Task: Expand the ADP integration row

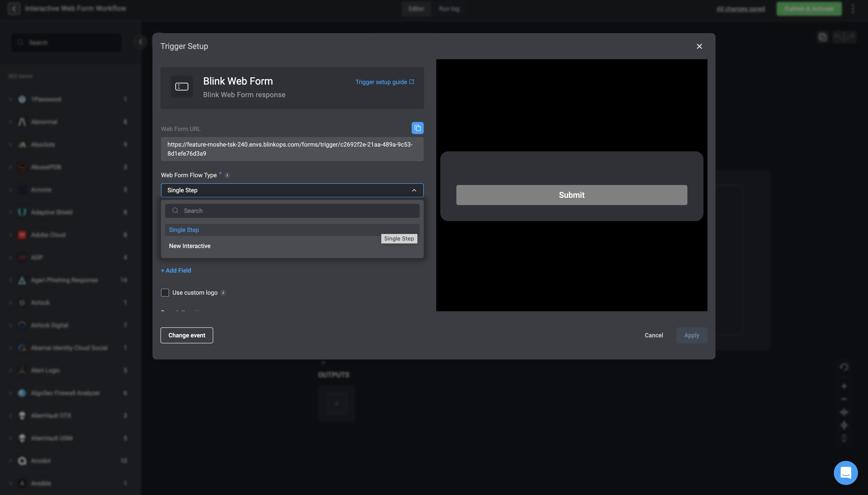Action: (10, 257)
